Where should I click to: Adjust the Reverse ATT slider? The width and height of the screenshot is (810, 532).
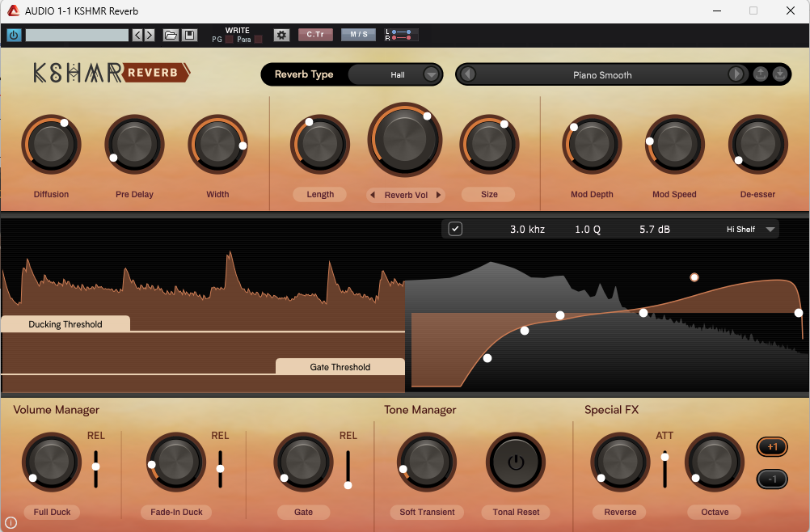(x=664, y=457)
